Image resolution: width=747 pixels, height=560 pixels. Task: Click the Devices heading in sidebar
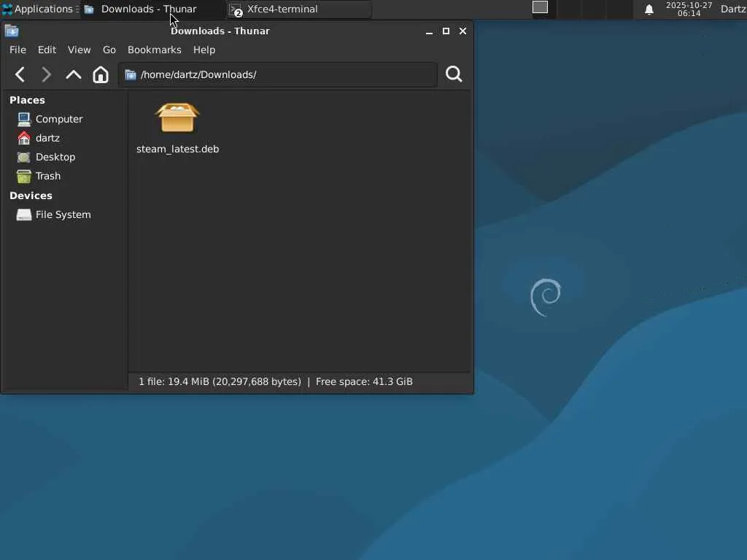click(31, 195)
